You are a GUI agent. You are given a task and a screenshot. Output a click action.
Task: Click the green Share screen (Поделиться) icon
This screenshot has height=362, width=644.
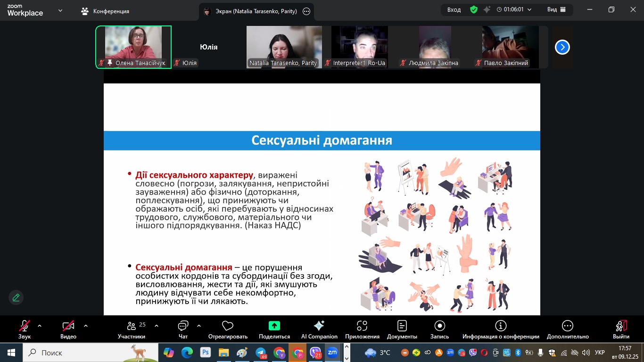click(274, 326)
